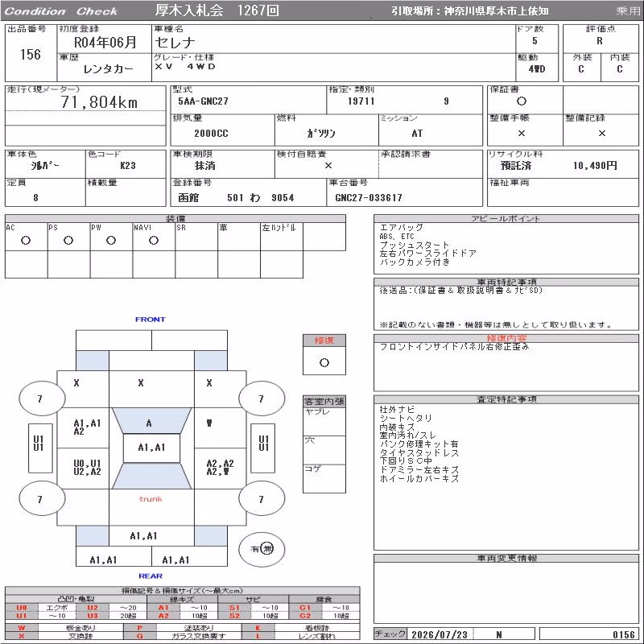The width and height of the screenshot is (644, 644).
Task: Click the G ガラス交換要す legend entry
Action: (x=183, y=636)
